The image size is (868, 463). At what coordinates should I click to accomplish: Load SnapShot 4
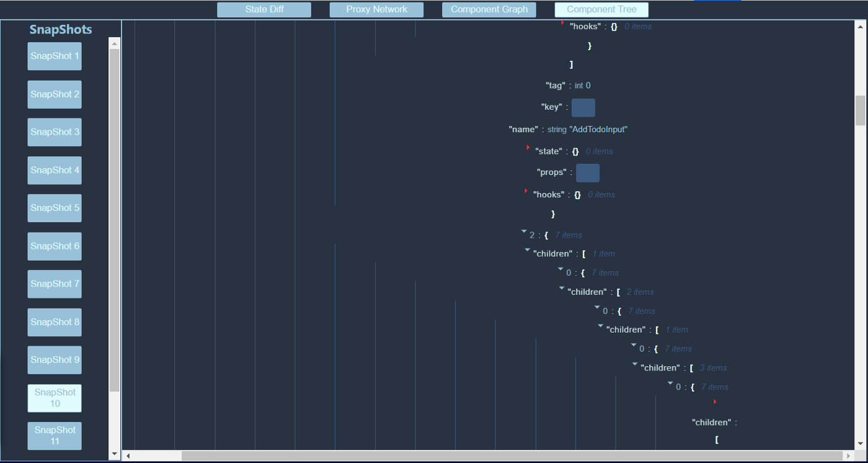55,170
